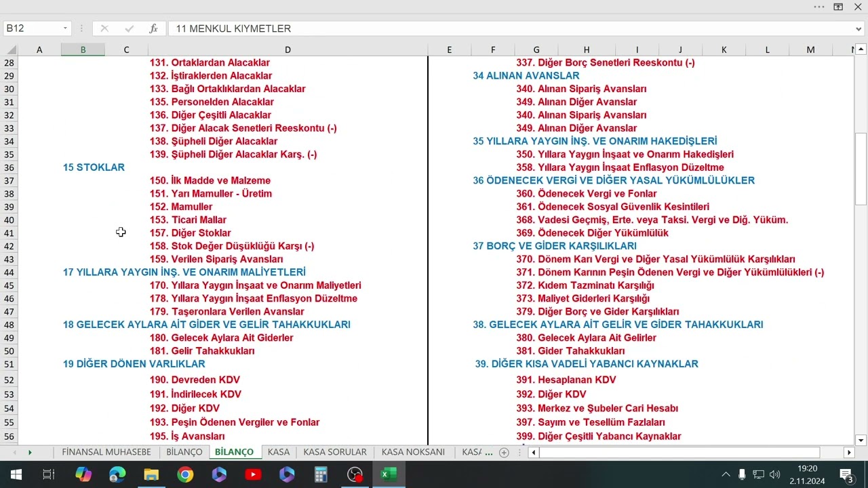Select column D header

(288, 49)
